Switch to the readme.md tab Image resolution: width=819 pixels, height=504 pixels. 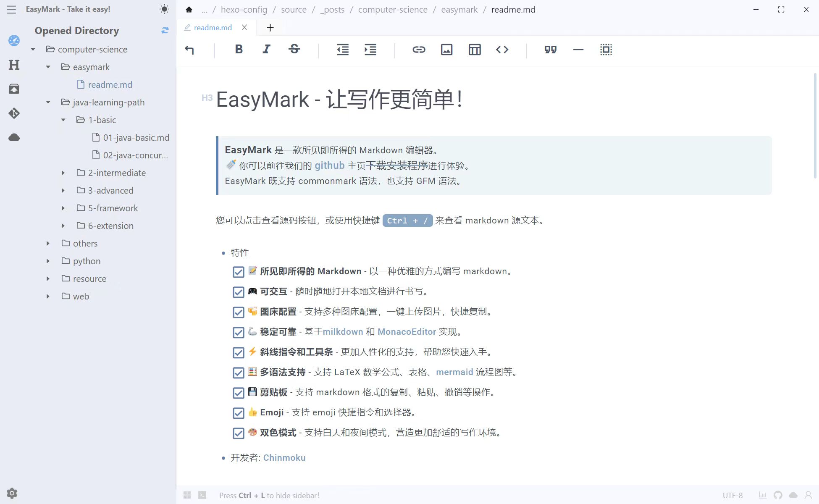(x=213, y=28)
